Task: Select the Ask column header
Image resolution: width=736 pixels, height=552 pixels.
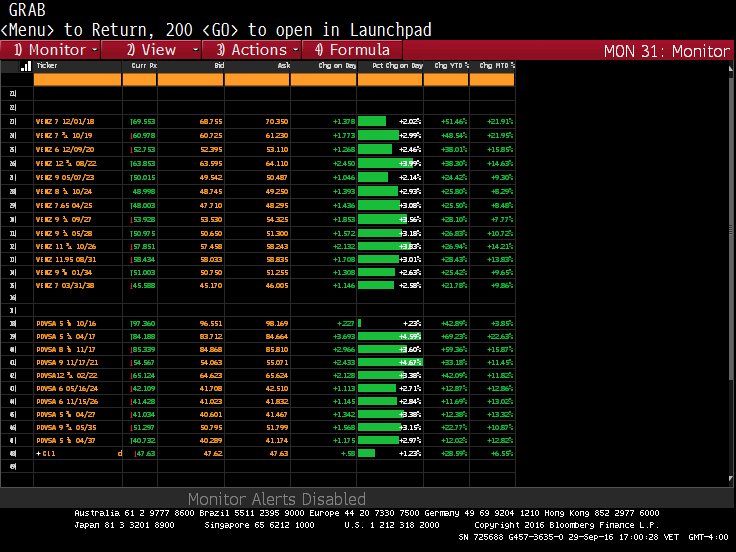Action: [283, 65]
